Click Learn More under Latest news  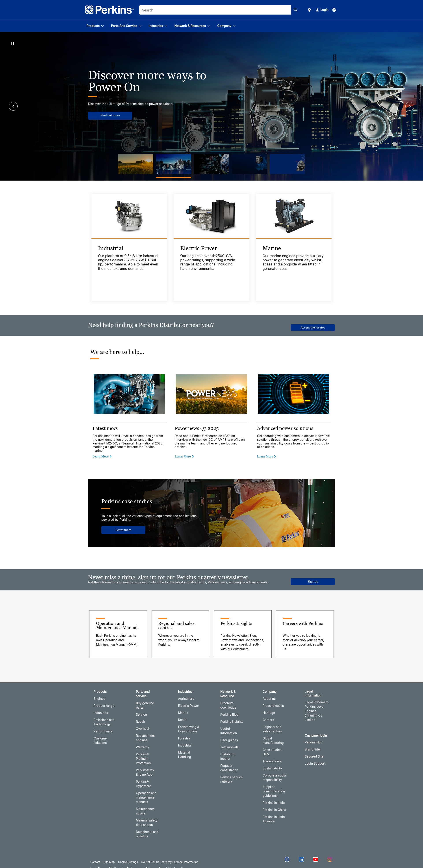(102, 457)
